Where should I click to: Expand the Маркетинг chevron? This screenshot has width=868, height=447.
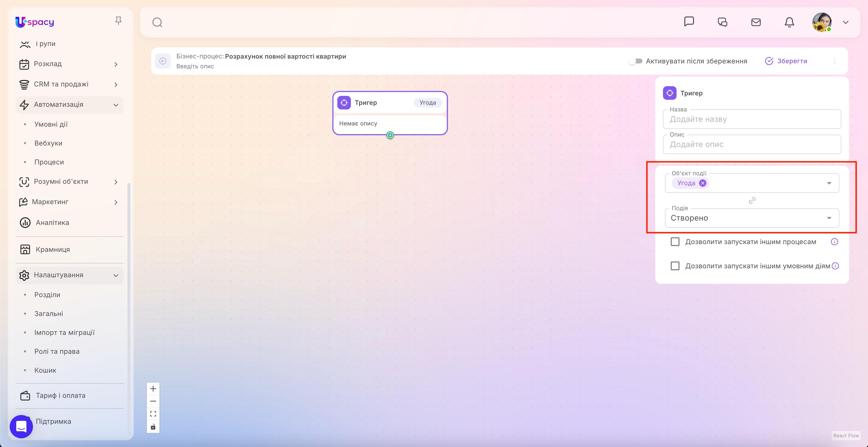coord(116,202)
